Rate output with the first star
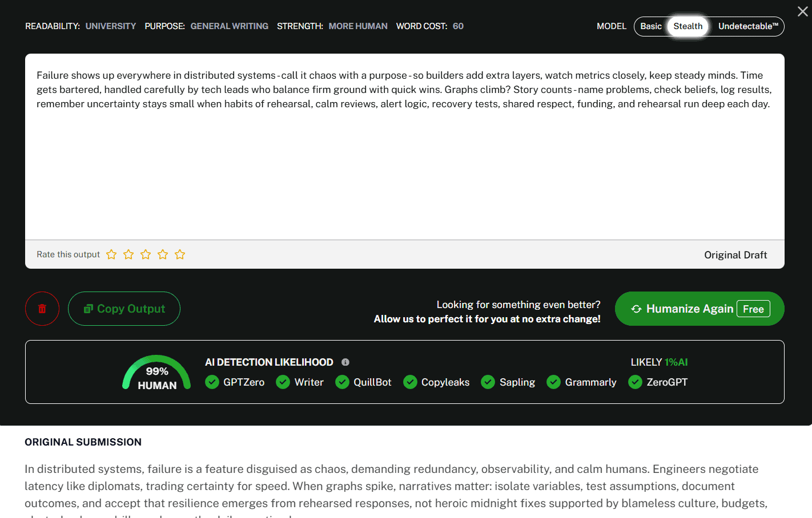 [111, 254]
